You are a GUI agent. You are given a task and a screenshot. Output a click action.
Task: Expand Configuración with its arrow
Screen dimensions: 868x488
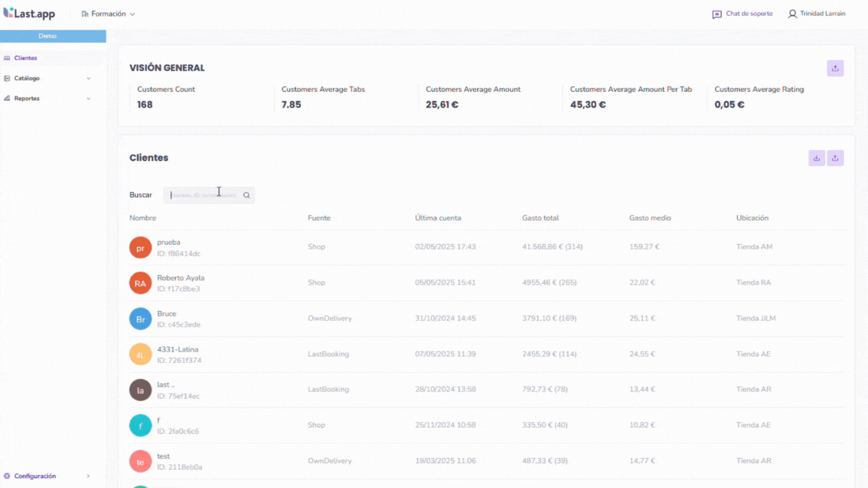(x=88, y=476)
